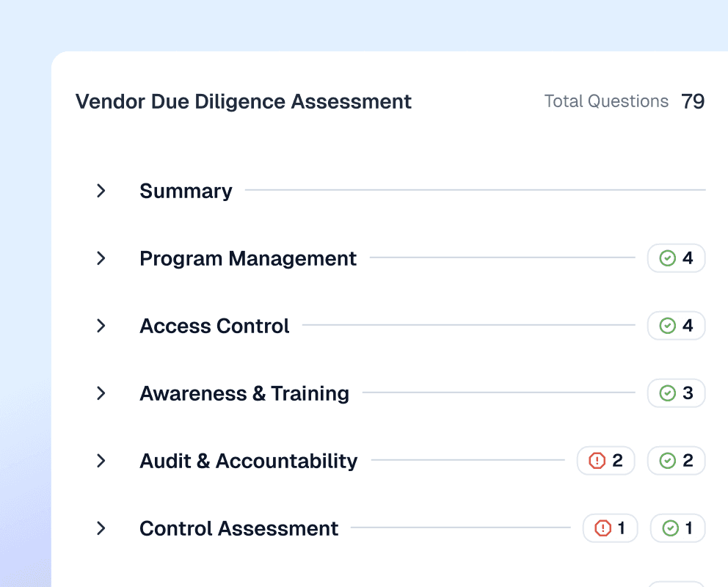Screen dimensions: 728x587
Task: Click Awareness & Training green check icon
Action: (x=667, y=393)
